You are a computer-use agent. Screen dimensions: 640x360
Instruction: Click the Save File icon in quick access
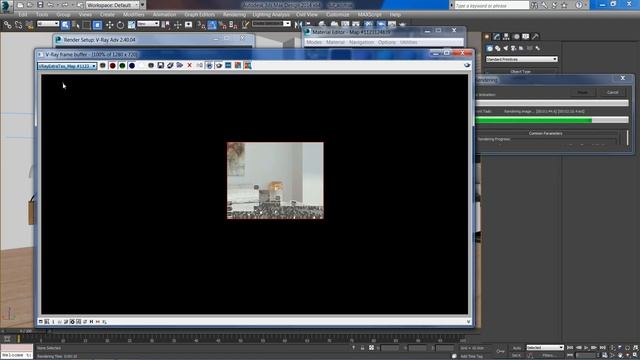click(x=40, y=5)
